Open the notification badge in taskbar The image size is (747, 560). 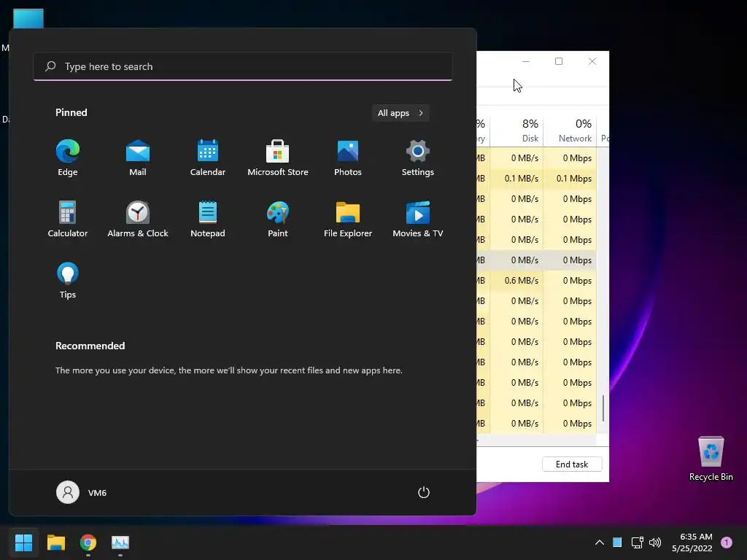pyautogui.click(x=727, y=542)
